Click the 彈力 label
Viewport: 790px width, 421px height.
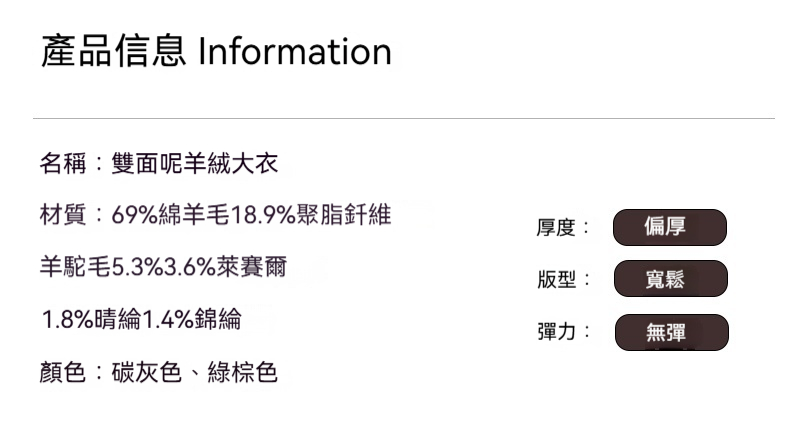click(556, 332)
